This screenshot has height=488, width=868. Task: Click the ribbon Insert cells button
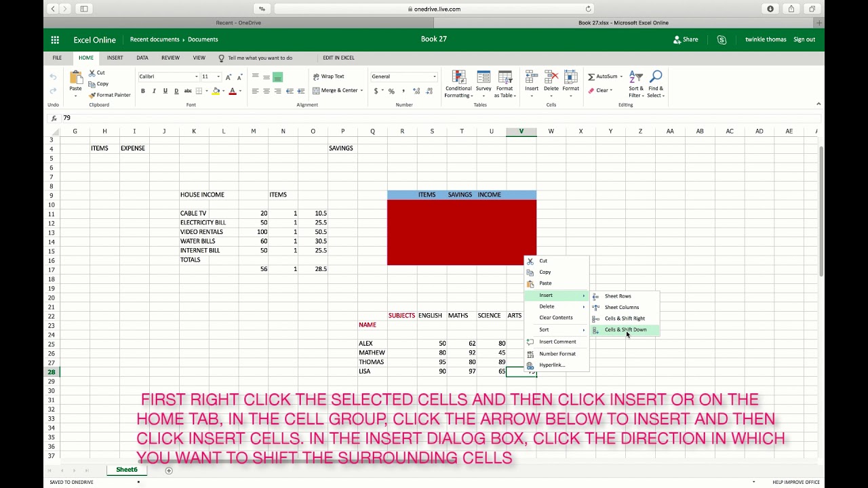532,83
